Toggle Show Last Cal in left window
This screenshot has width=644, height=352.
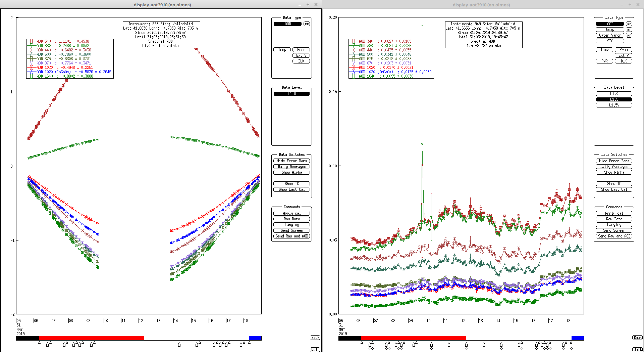292,189
